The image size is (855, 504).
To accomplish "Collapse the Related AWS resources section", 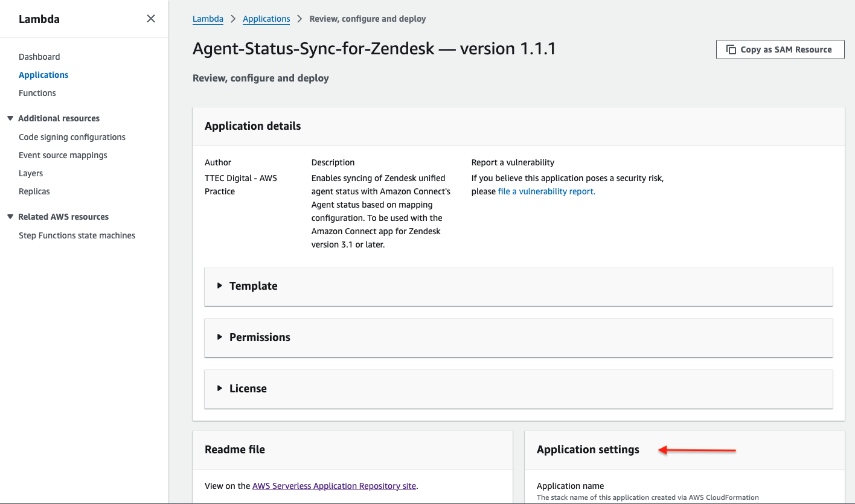I will pyautogui.click(x=9, y=216).
